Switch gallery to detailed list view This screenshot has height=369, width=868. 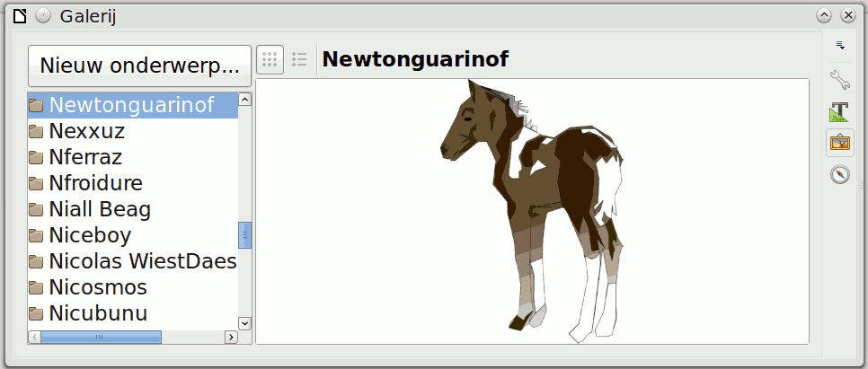pos(299,59)
